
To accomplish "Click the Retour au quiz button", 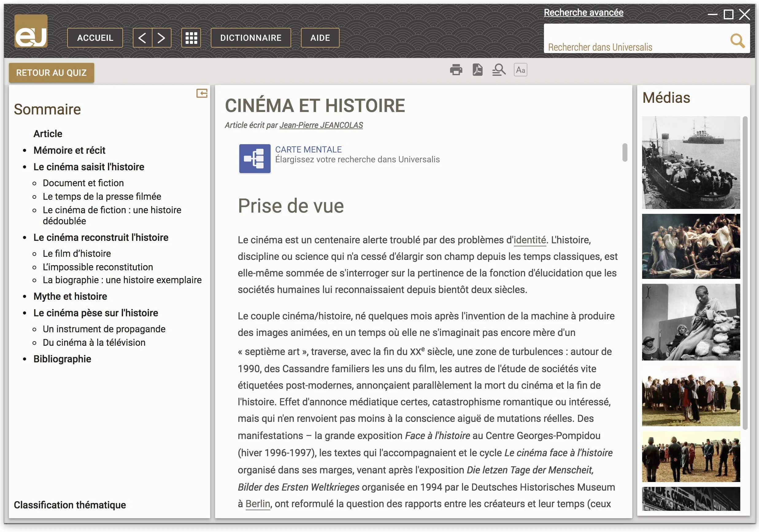I will (51, 73).
